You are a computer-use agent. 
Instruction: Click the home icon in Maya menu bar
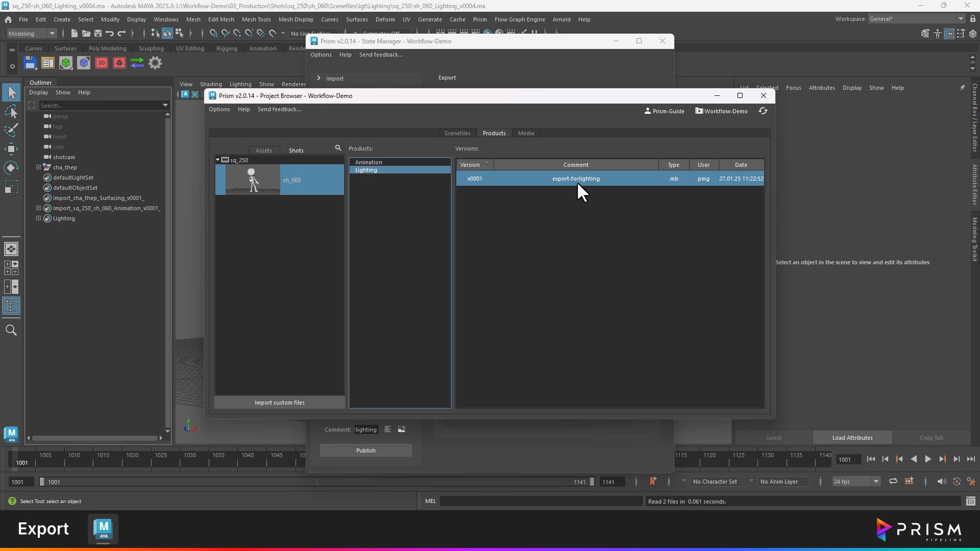click(8, 19)
